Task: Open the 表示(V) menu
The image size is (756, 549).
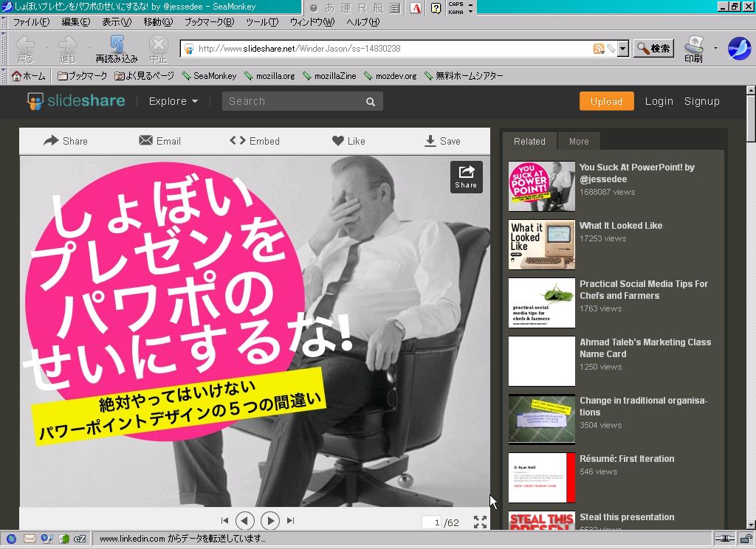Action: 117,22
